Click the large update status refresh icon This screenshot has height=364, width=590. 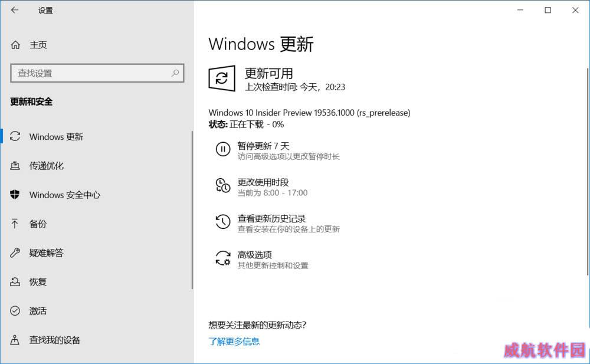click(222, 78)
